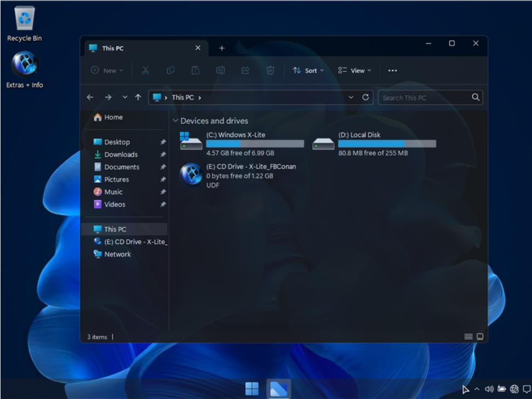
Task: Refresh the This PC view
Action: (365, 98)
